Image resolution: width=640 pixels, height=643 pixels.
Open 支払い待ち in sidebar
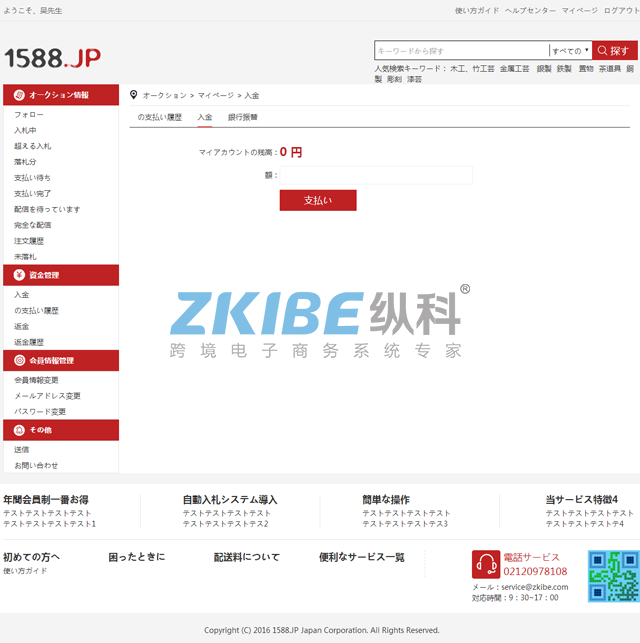pyautogui.click(x=32, y=178)
